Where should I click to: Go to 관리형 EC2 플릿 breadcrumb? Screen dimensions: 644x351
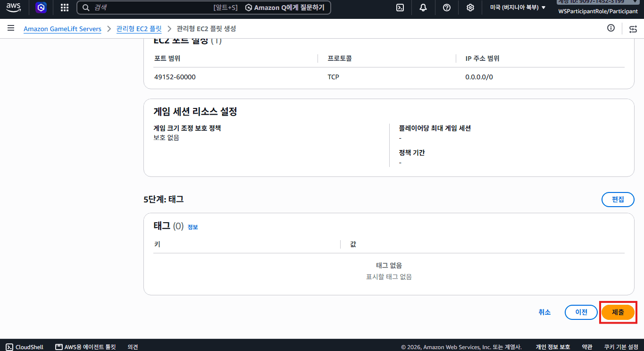[139, 29]
